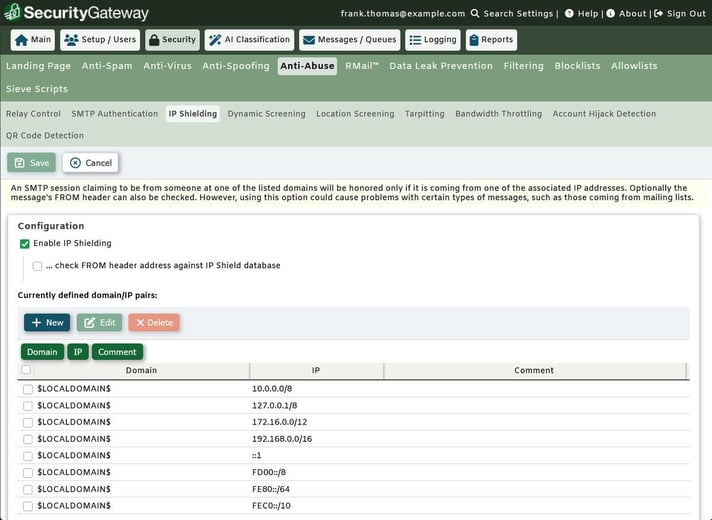This screenshot has width=712, height=520.
Task: Switch to Data Leak Prevention
Action: point(440,66)
